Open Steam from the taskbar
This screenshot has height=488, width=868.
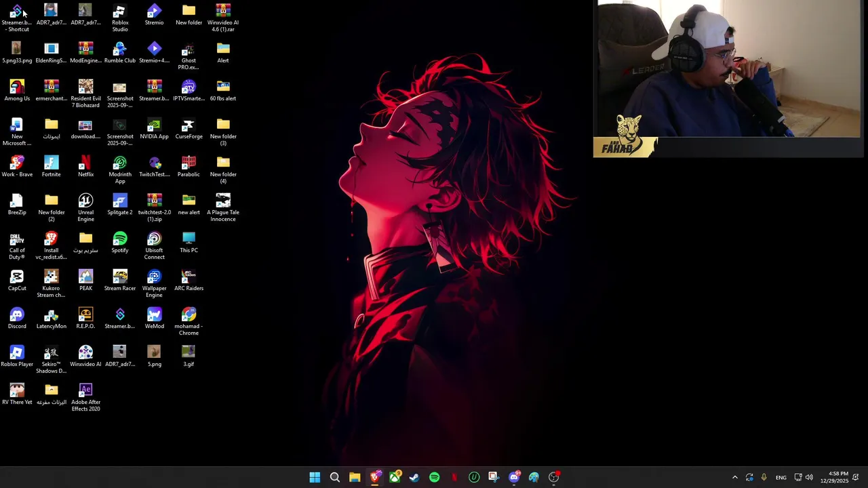coord(414,477)
